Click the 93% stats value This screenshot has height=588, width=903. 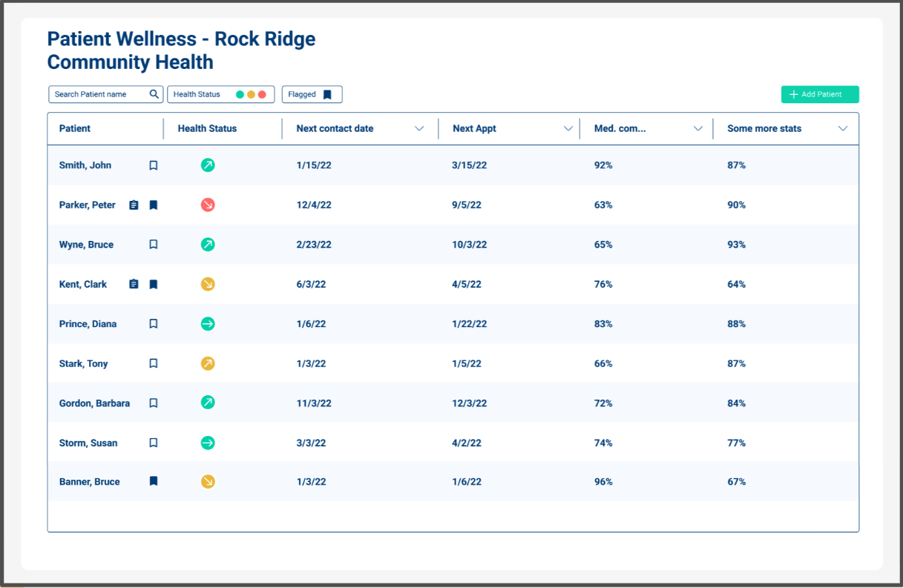click(736, 245)
